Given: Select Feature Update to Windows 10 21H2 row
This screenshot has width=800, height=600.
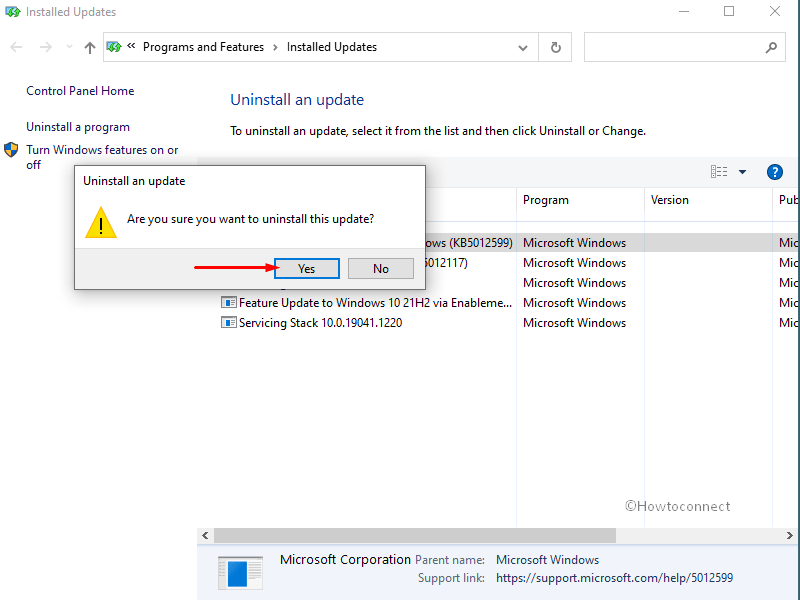Looking at the screenshot, I should pyautogui.click(x=510, y=303).
